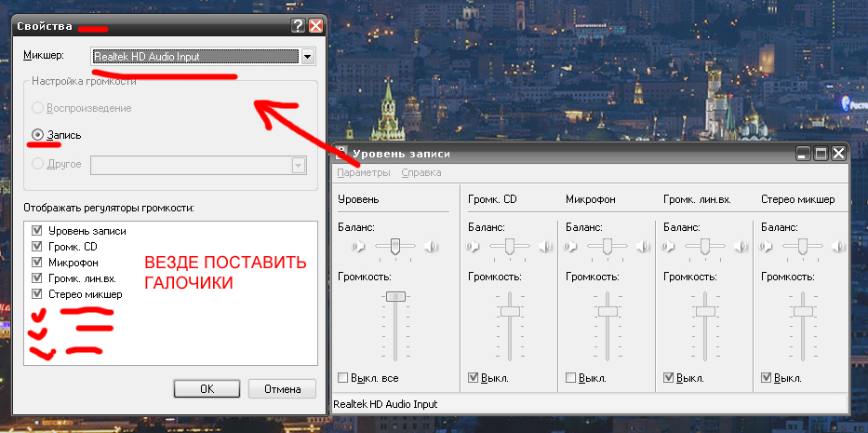Click the Громк. CD column heading
Screen dimensions: 868x433
pyautogui.click(x=492, y=199)
